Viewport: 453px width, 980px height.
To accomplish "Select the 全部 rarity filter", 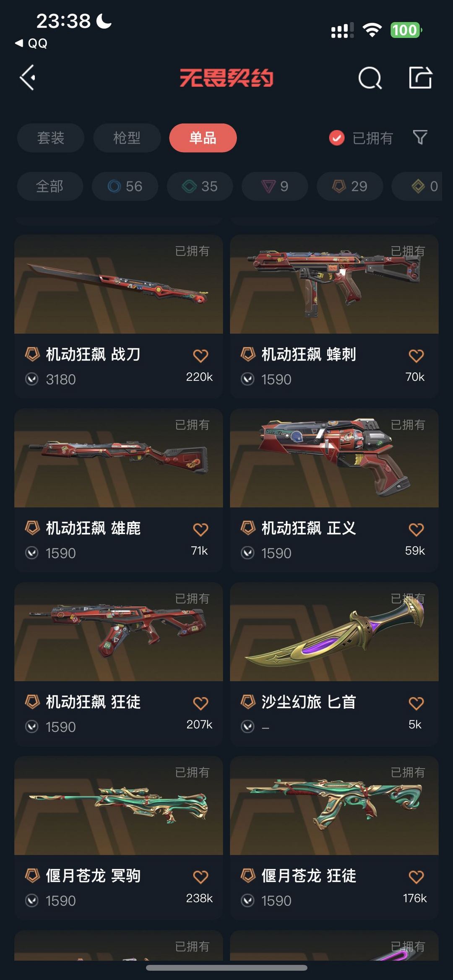I will point(50,186).
